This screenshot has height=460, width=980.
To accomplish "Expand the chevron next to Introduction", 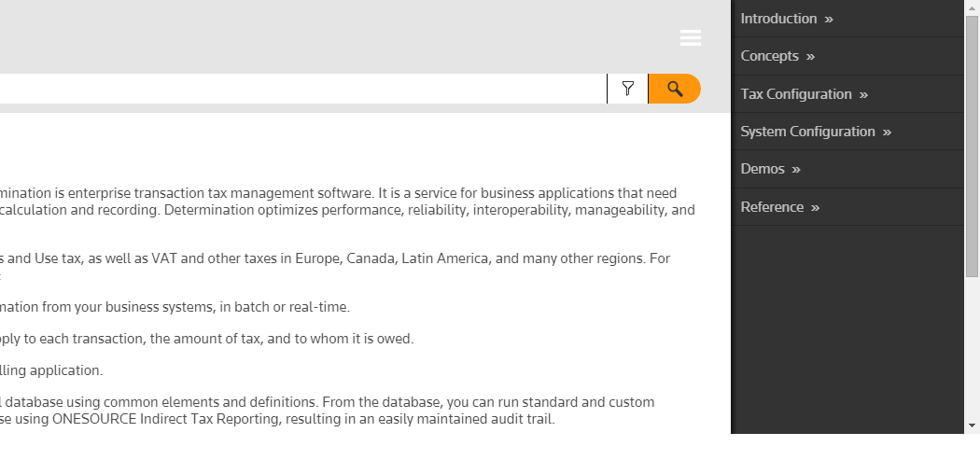I will pyautogui.click(x=829, y=20).
